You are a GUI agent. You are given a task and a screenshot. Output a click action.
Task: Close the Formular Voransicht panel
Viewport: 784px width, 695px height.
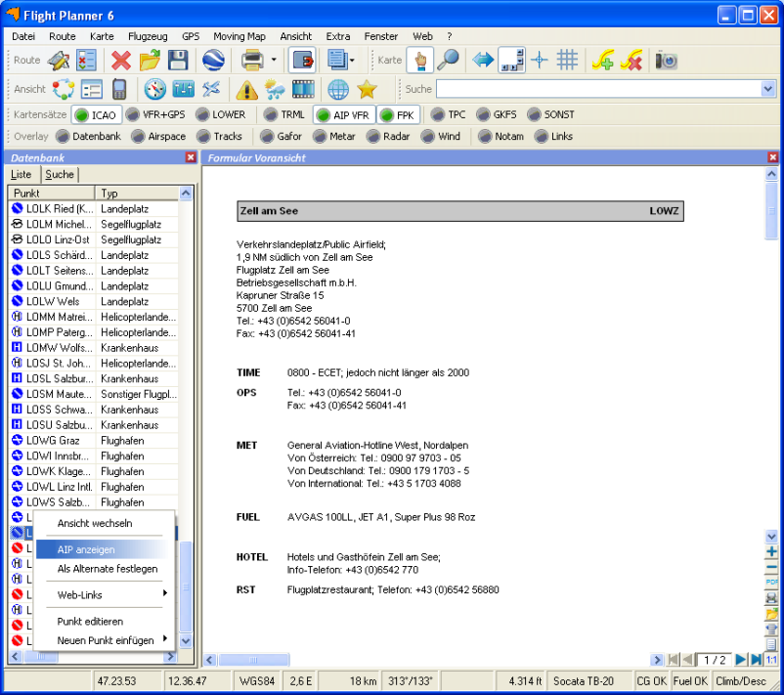773,157
